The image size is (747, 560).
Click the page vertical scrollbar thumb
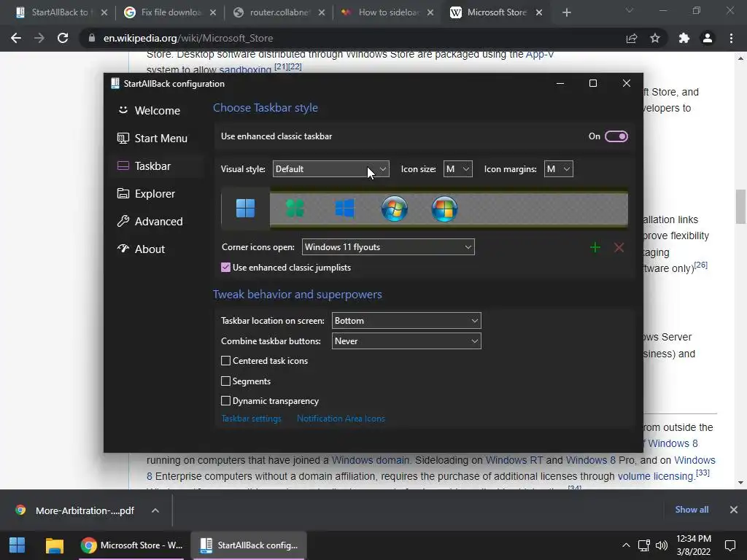point(740,206)
